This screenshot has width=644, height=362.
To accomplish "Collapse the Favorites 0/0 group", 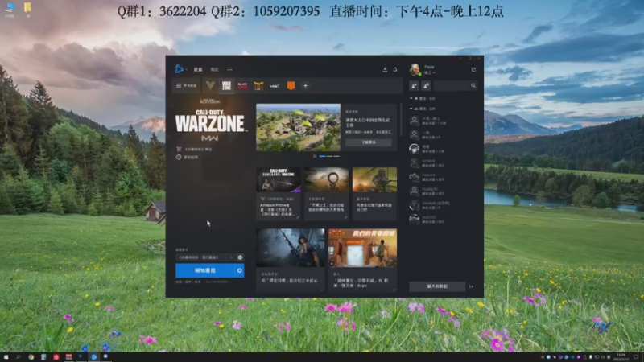I will pos(423,98).
